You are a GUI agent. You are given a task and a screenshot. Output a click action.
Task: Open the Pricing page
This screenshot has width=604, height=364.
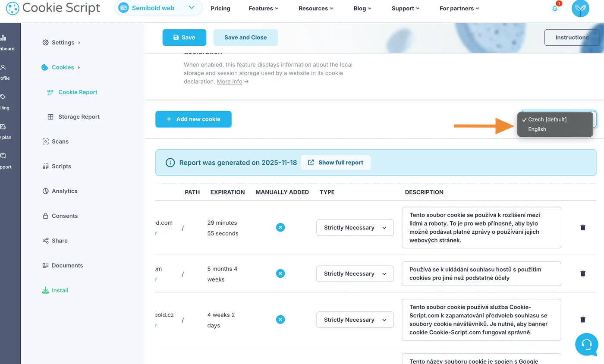click(220, 8)
